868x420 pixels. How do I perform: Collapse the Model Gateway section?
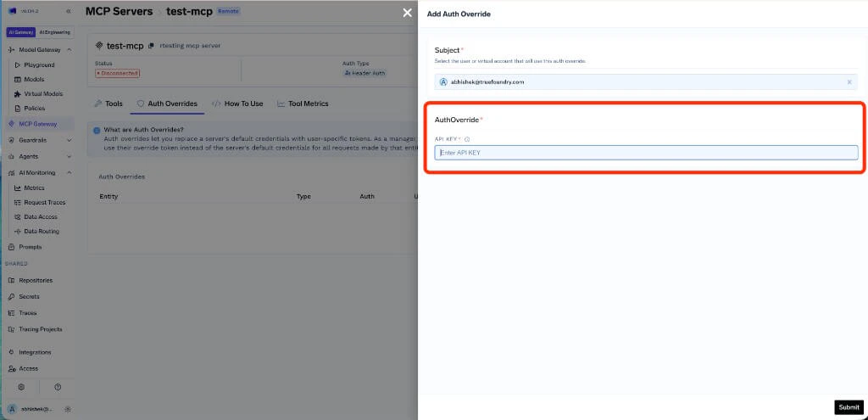pyautogui.click(x=70, y=49)
